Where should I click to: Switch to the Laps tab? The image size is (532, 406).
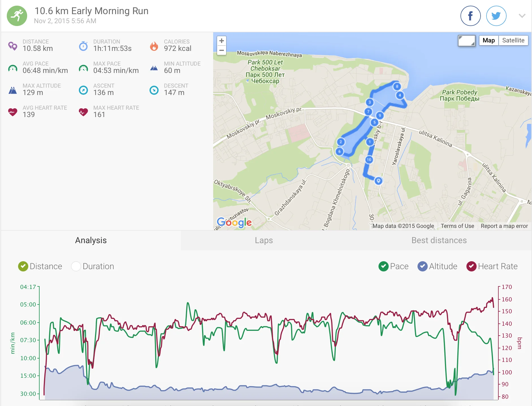tap(264, 240)
